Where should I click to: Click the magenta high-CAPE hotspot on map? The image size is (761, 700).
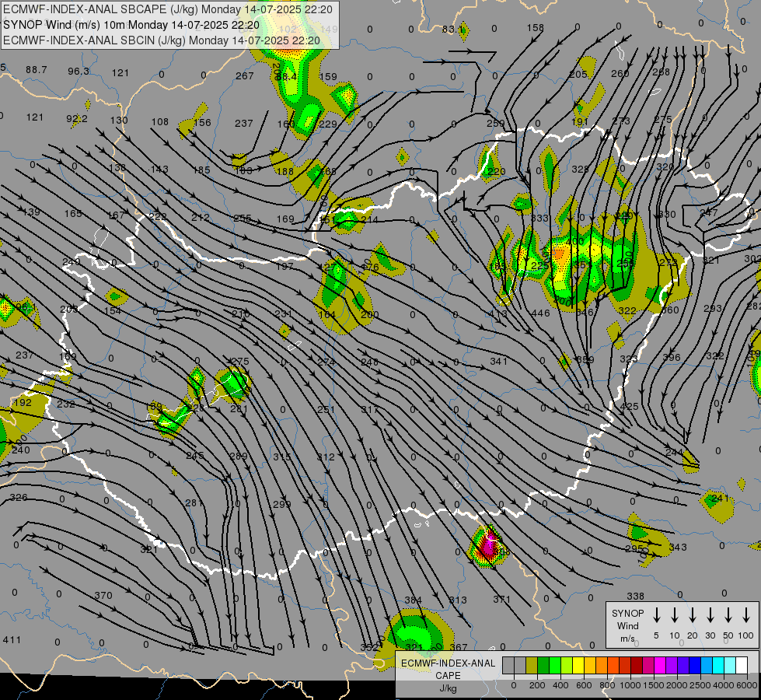coord(487,547)
